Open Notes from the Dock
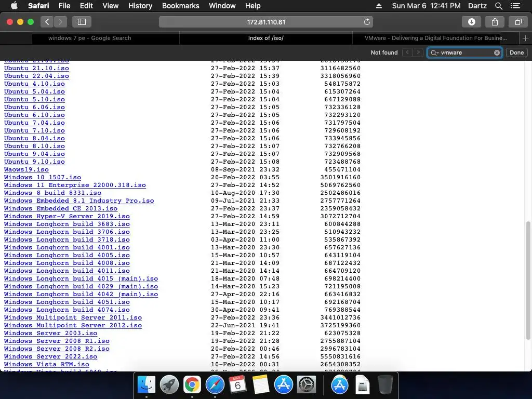 click(261, 385)
